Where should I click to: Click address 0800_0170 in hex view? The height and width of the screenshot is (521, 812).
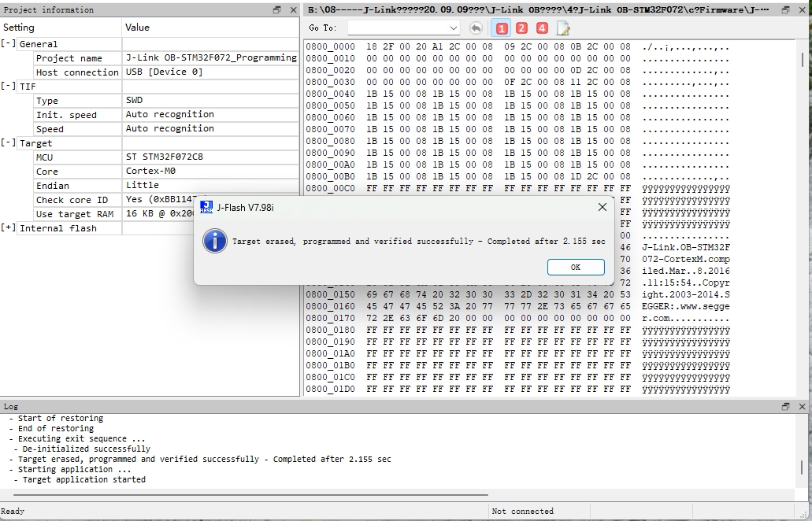[x=331, y=318]
